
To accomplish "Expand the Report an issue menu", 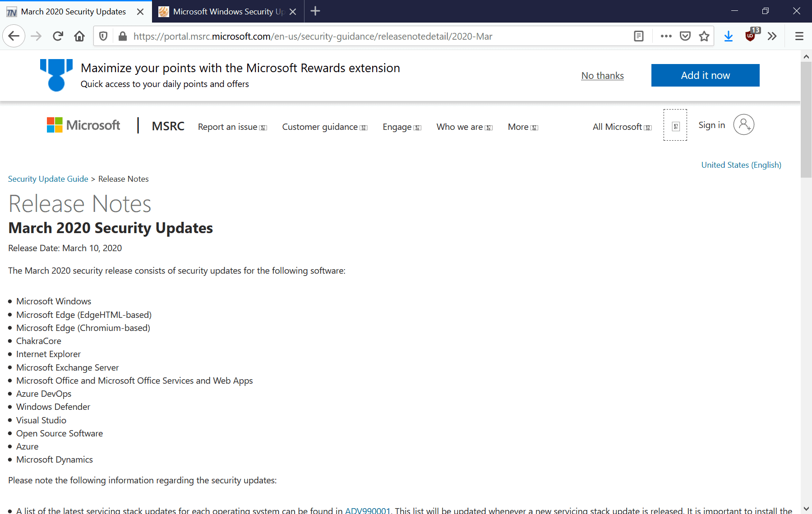I will click(232, 127).
